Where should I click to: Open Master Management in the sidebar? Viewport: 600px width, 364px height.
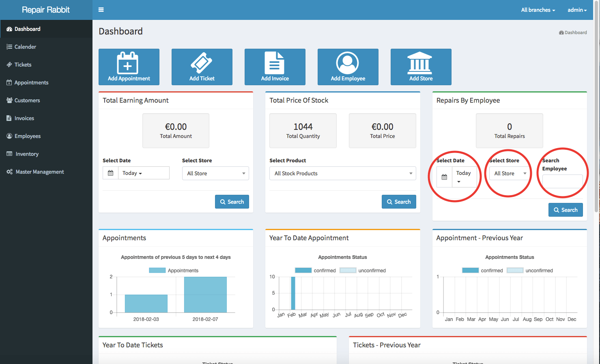pyautogui.click(x=46, y=172)
